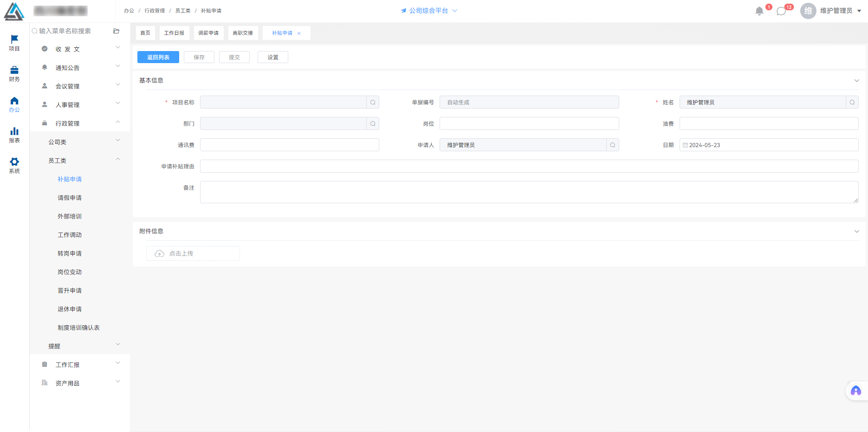Focus the 岗位 input field
This screenshot has height=432, width=868.
tap(529, 123)
